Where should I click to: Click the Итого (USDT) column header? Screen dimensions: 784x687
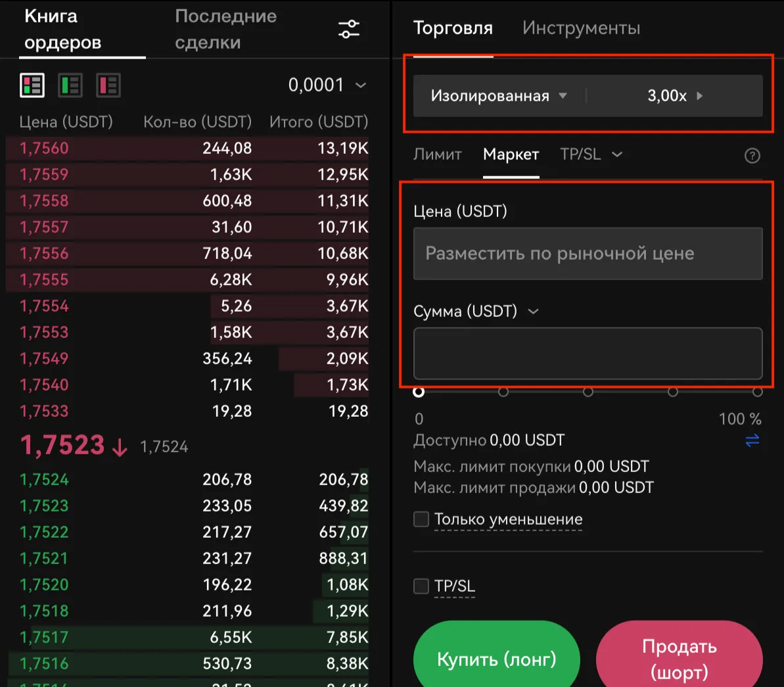click(319, 122)
